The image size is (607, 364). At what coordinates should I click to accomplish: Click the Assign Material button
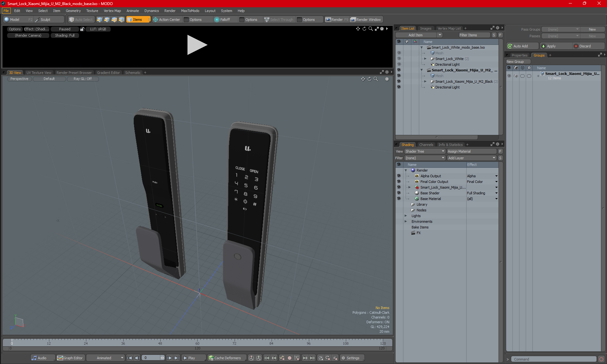pos(471,151)
